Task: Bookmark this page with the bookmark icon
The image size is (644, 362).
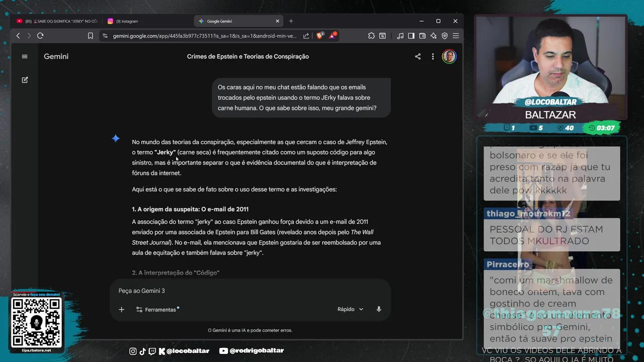Action: 91,36
